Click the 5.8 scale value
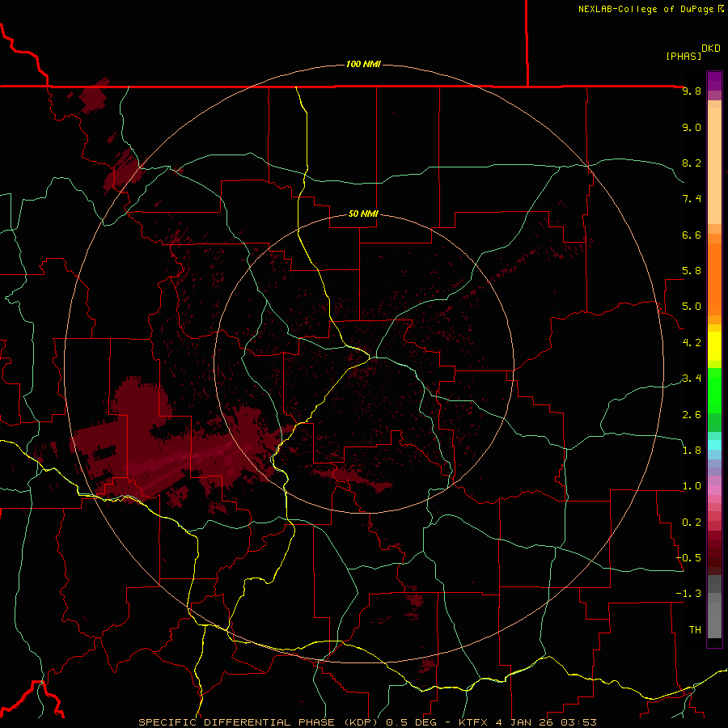The image size is (728, 728). point(692,271)
